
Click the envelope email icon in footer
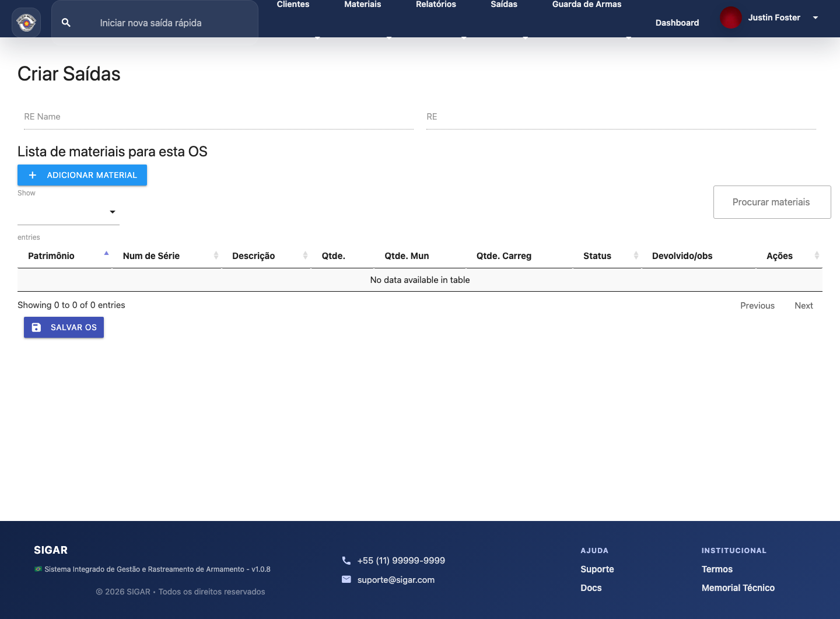coord(346,579)
